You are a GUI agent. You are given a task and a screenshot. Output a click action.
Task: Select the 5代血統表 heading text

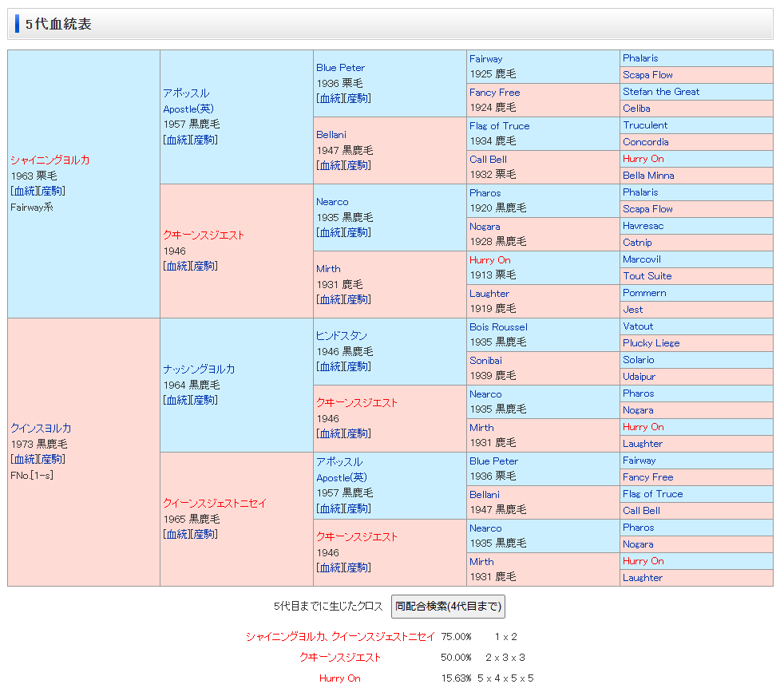pyautogui.click(x=58, y=24)
